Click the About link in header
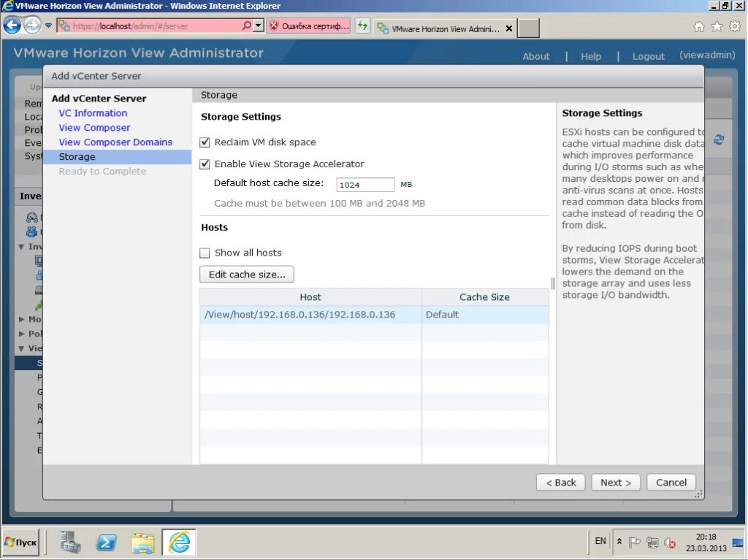This screenshot has height=560, width=748. (536, 56)
